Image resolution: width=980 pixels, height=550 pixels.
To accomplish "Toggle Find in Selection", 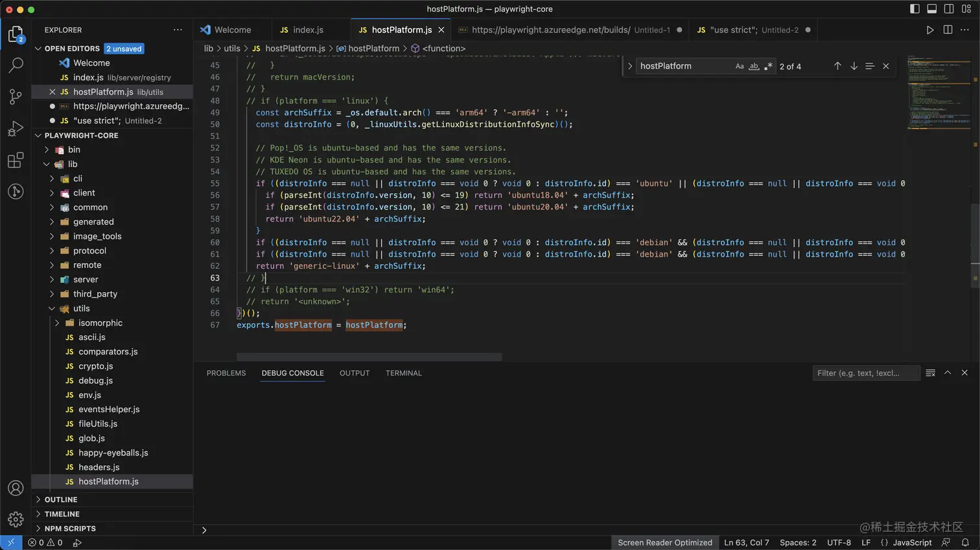I will point(870,66).
